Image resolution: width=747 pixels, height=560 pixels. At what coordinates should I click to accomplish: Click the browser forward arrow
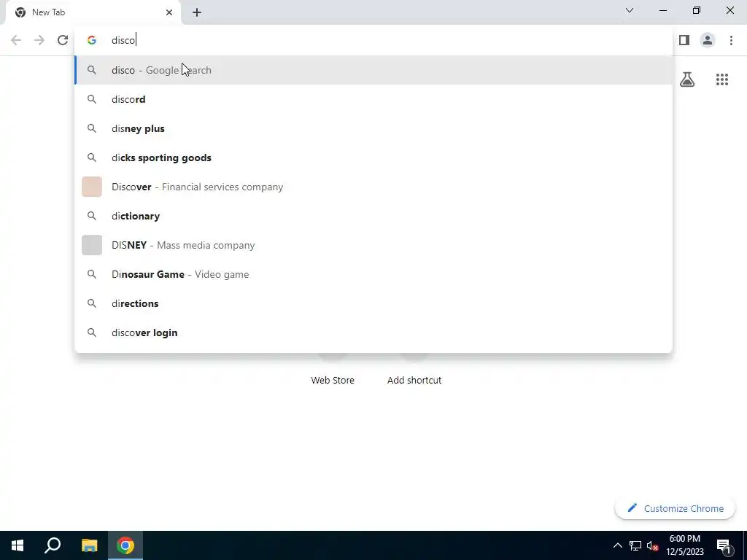pyautogui.click(x=39, y=41)
